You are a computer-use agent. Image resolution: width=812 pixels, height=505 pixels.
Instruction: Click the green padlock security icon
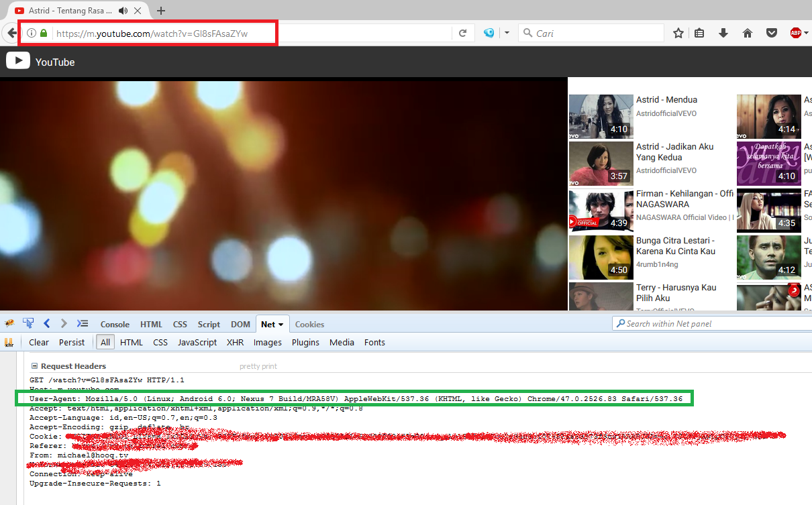pyautogui.click(x=44, y=33)
